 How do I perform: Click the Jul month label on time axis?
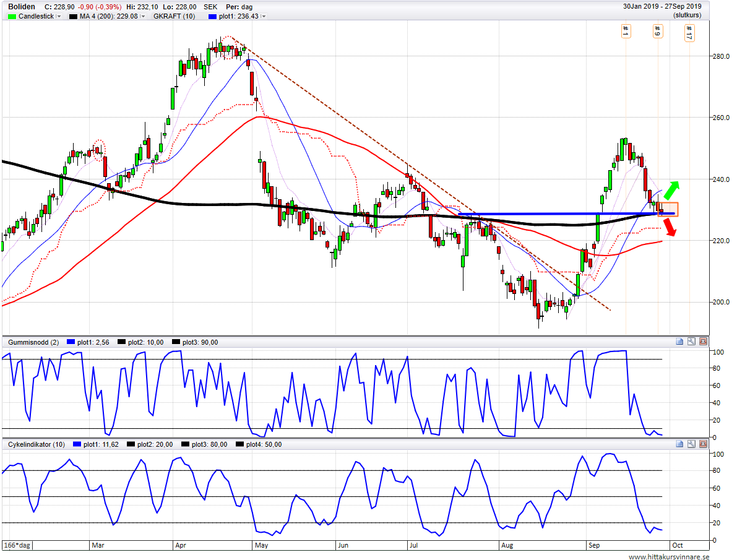413,545
